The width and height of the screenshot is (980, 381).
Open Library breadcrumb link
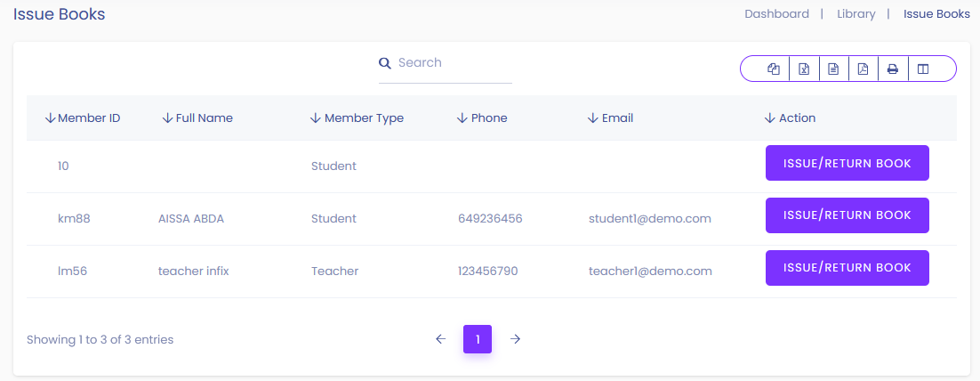pyautogui.click(x=856, y=13)
